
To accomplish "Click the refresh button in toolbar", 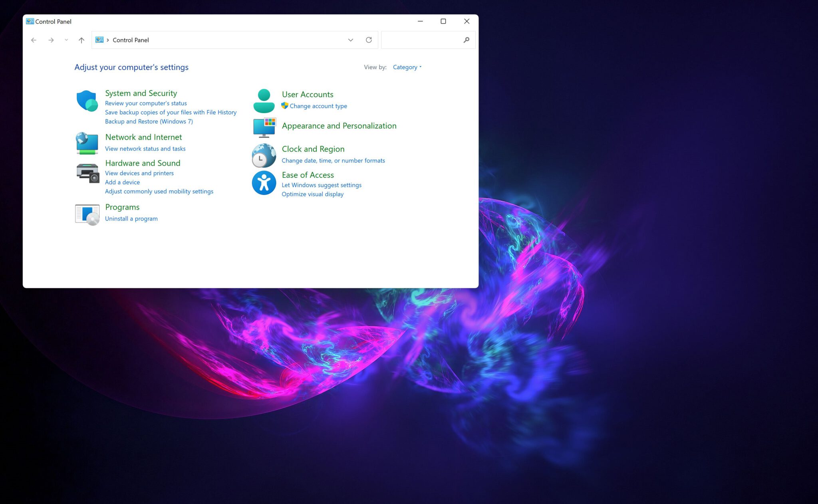I will (x=369, y=40).
